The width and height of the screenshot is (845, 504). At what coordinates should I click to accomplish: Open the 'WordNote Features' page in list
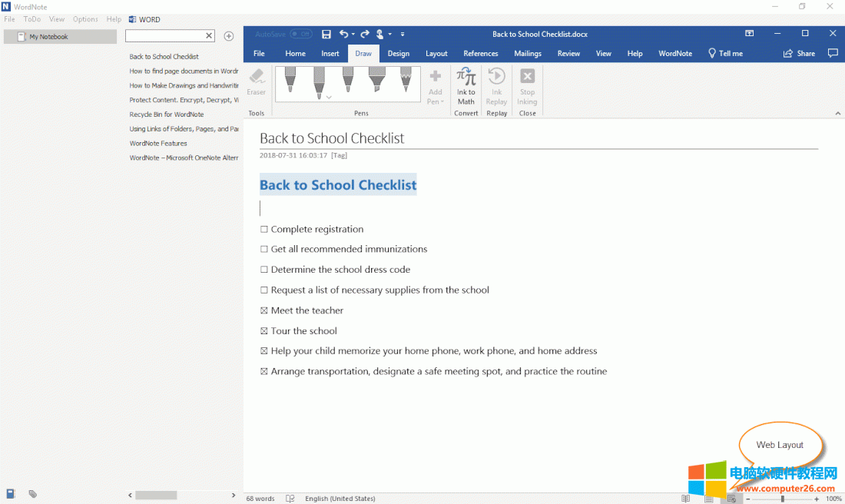point(158,144)
